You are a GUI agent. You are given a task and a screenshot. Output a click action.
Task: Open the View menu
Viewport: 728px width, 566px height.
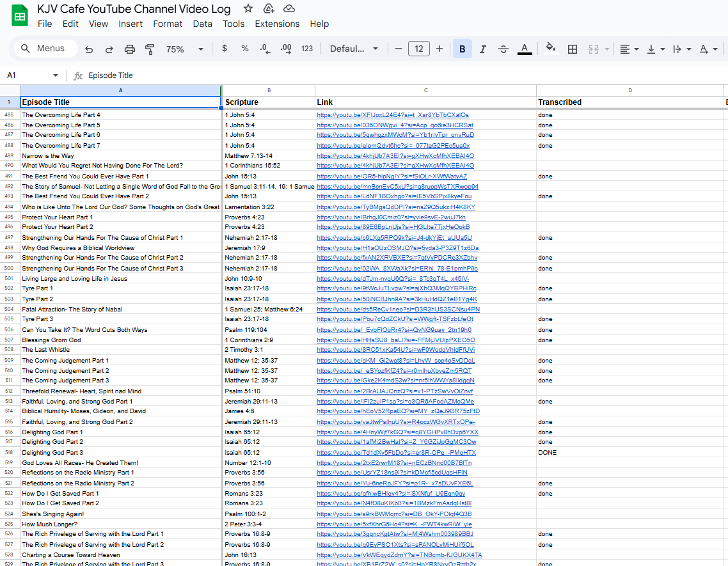99,24
